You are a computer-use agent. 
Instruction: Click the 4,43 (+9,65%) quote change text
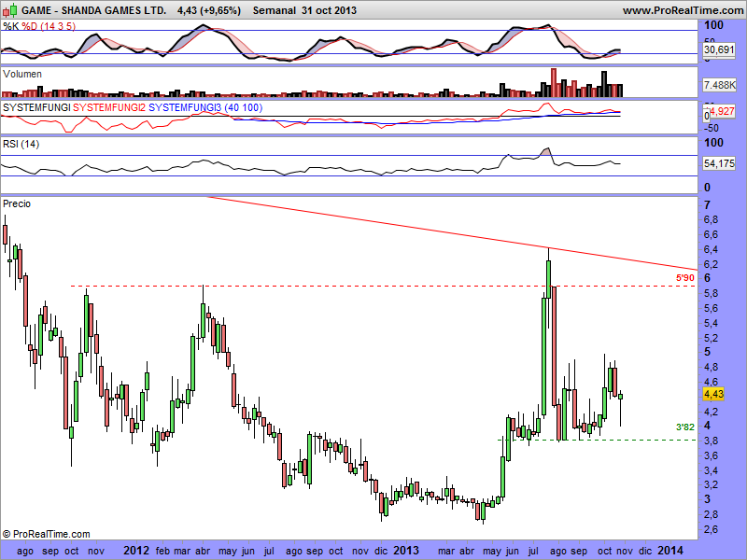click(x=208, y=10)
